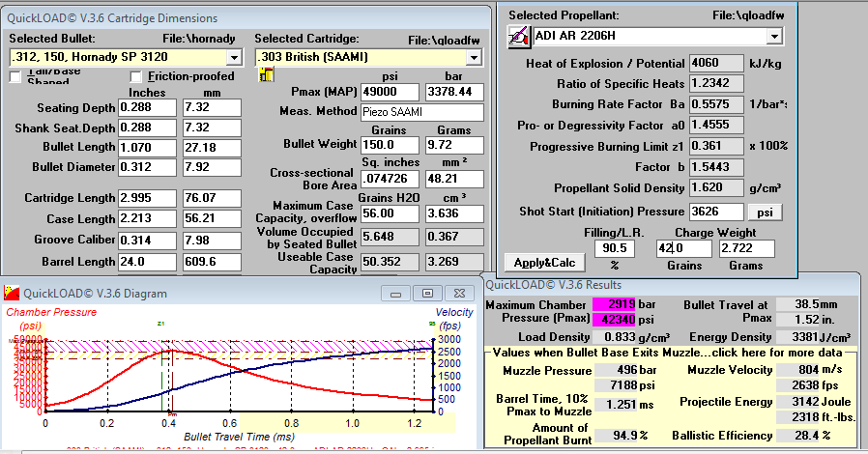Click 'Values when Bullet Base Exits Muzzle' for more data
Viewport: 868px width, 454px height.
[x=668, y=353]
